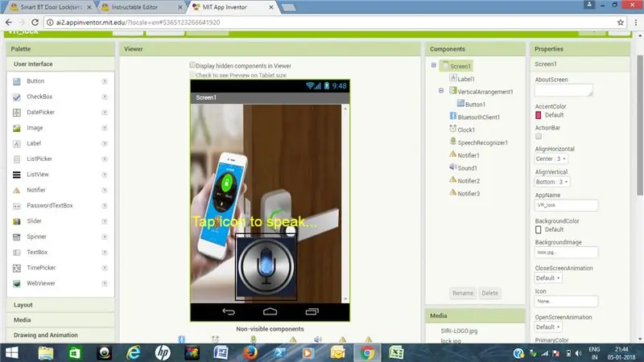The image size is (644, 362).
Task: Click the AboutScreen text area
Action: point(563,90)
